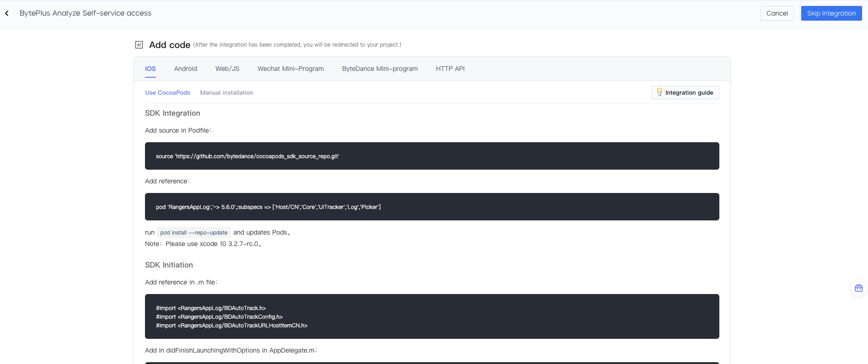
Task: Select the Wechat Mini-Program tab
Action: point(290,69)
